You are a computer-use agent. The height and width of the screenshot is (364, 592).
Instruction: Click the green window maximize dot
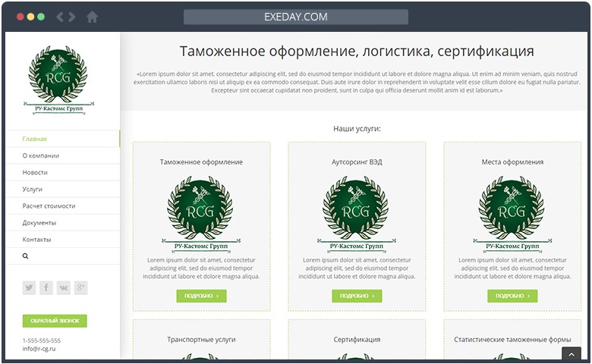[41, 17]
